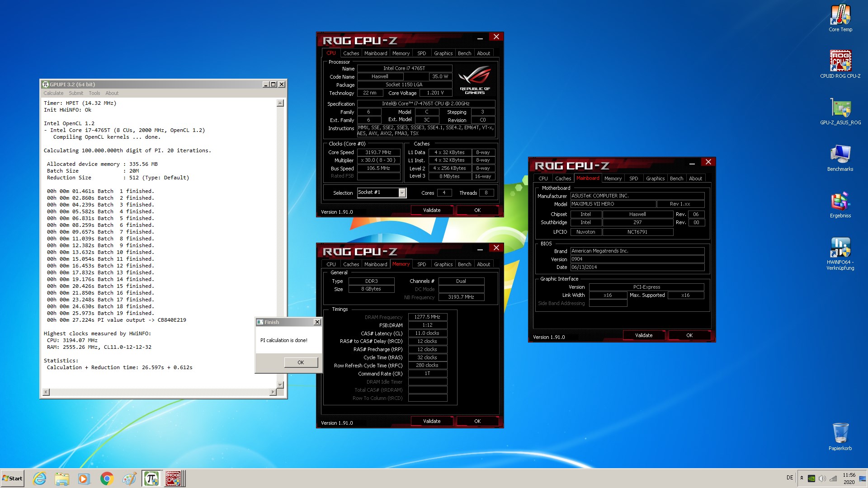
Task: Click OK in the Memory CPU-Z window
Action: click(477, 421)
